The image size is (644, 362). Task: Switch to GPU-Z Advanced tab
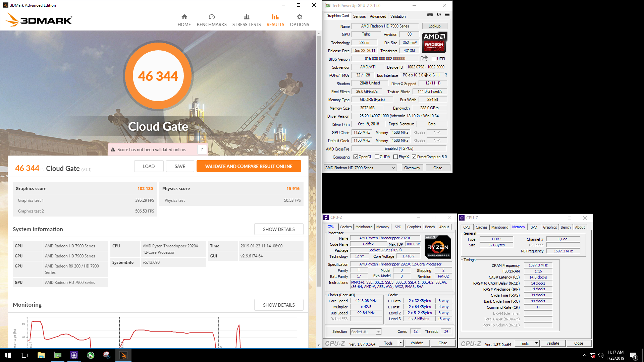(378, 16)
